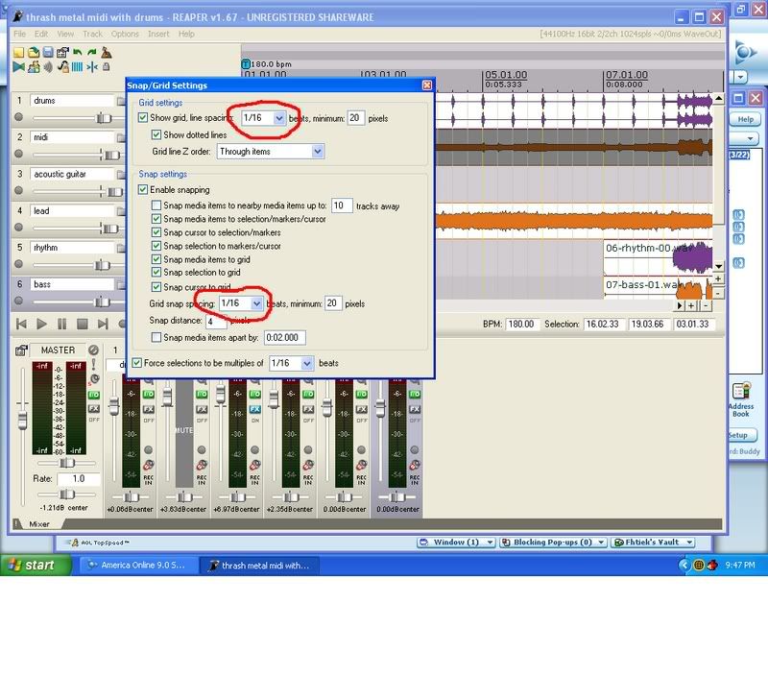Open Grid snap spacing 1/16 dropdown
The image size is (768, 700).
click(256, 303)
